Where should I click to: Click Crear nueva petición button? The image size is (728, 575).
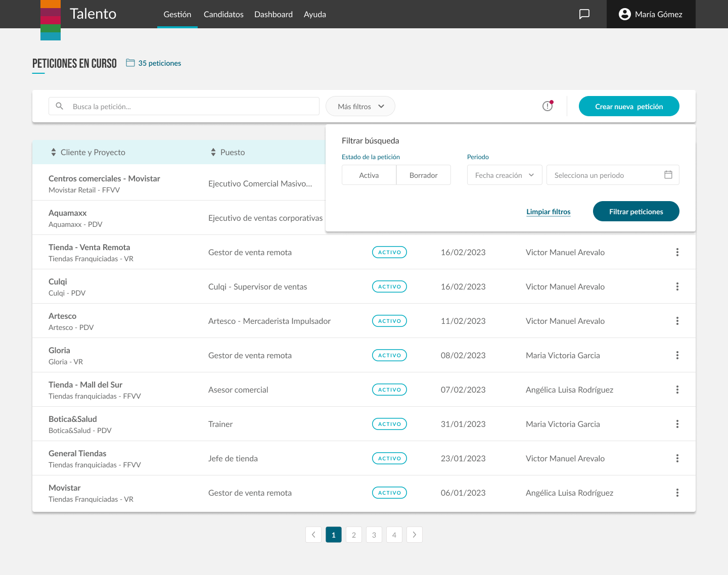628,106
